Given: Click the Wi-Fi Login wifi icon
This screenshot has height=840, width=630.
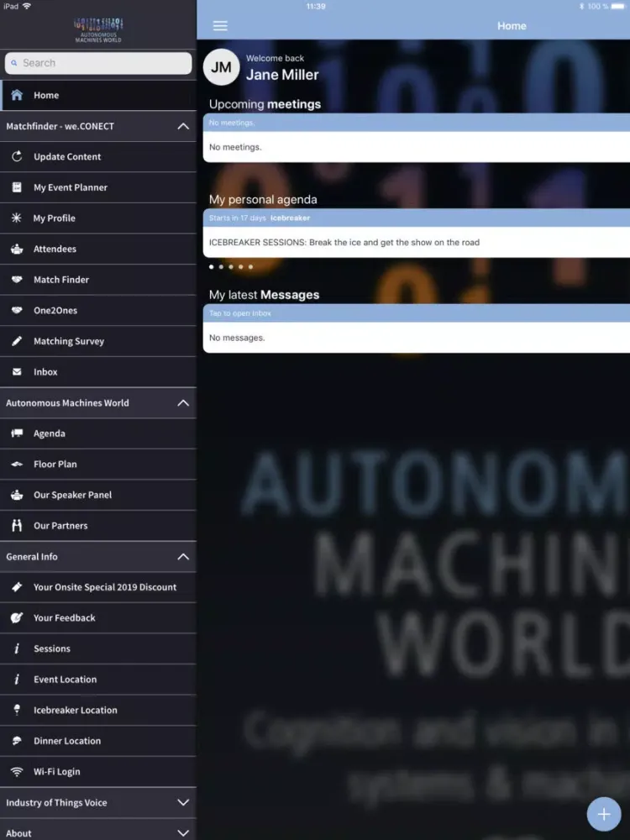Looking at the screenshot, I should (17, 771).
